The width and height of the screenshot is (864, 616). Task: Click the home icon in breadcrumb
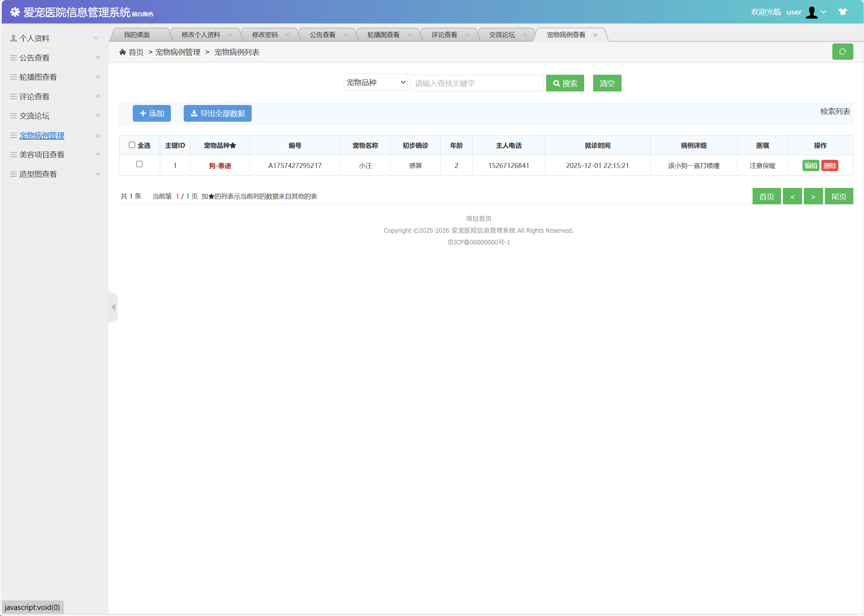pos(122,52)
